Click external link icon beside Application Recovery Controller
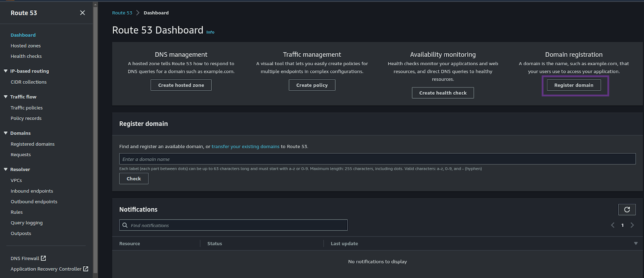This screenshot has height=278, width=644. pos(86,269)
